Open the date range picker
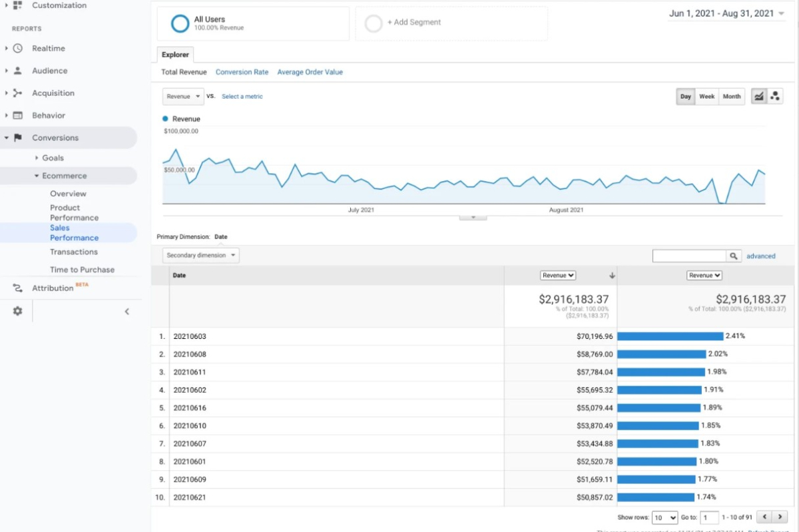Image resolution: width=799 pixels, height=532 pixels. (x=726, y=13)
